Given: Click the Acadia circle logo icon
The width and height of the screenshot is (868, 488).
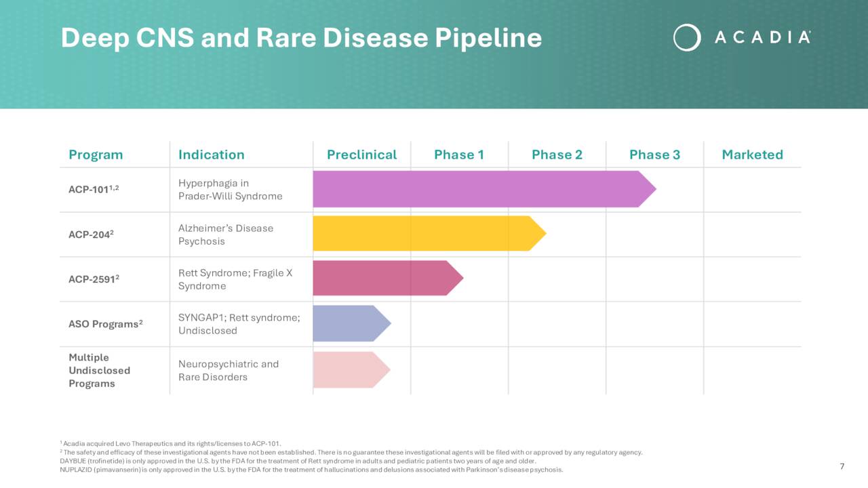Looking at the screenshot, I should [686, 37].
